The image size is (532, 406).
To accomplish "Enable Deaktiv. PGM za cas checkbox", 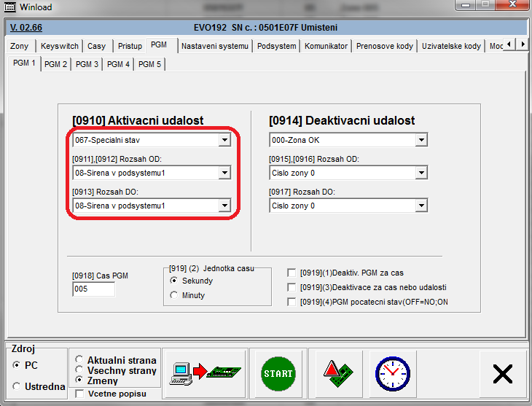I will [292, 273].
